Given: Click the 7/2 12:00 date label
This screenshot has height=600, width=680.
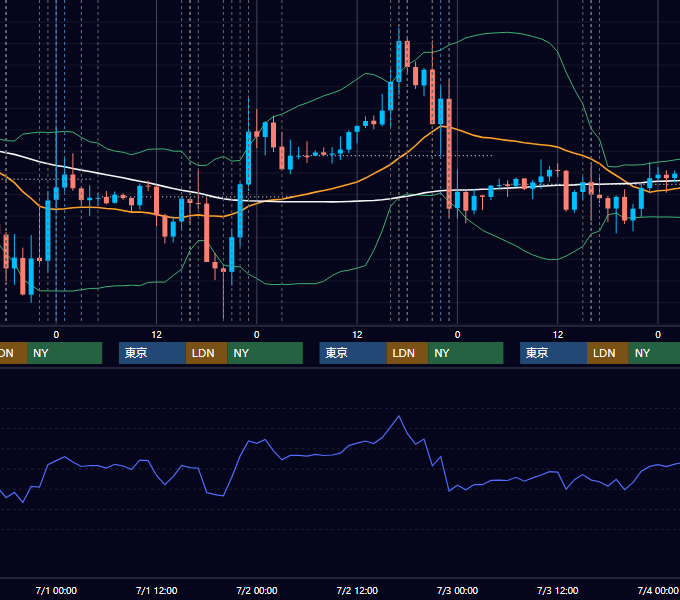Looking at the screenshot, I should [357, 590].
